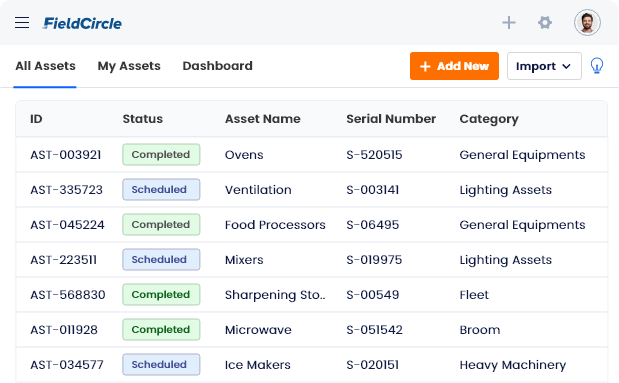Viewport: 619px width, 383px height.
Task: Open the Ovens asset name
Action: pos(244,155)
